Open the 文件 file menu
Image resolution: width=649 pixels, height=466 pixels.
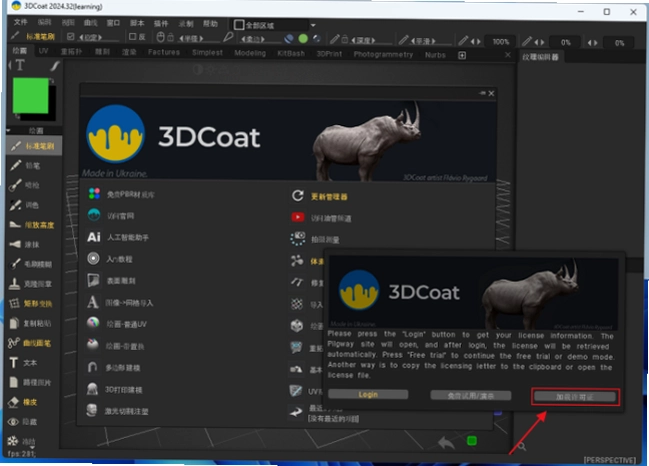[20, 22]
